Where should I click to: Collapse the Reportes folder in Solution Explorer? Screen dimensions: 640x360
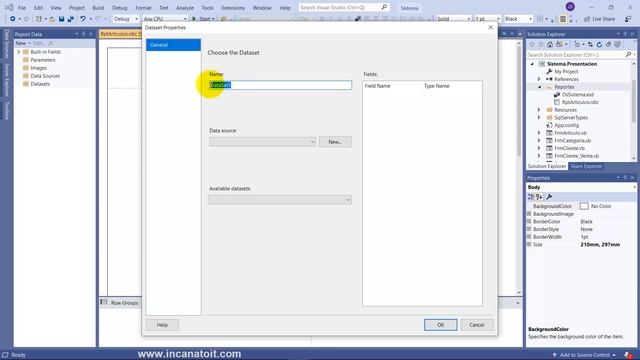tap(539, 87)
